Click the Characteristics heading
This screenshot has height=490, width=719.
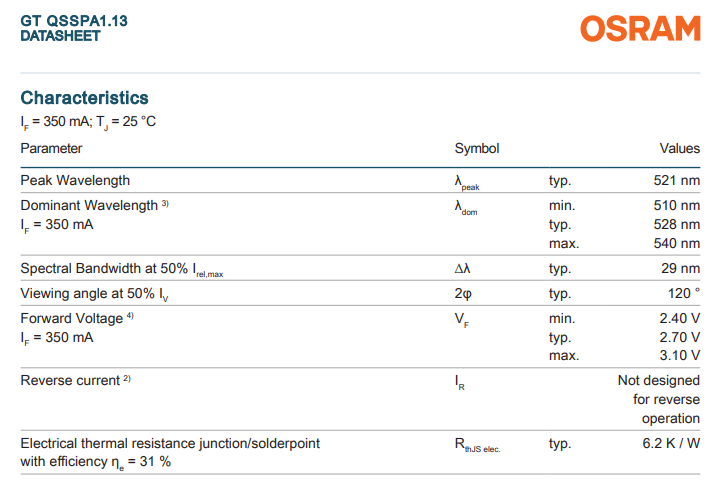[84, 98]
